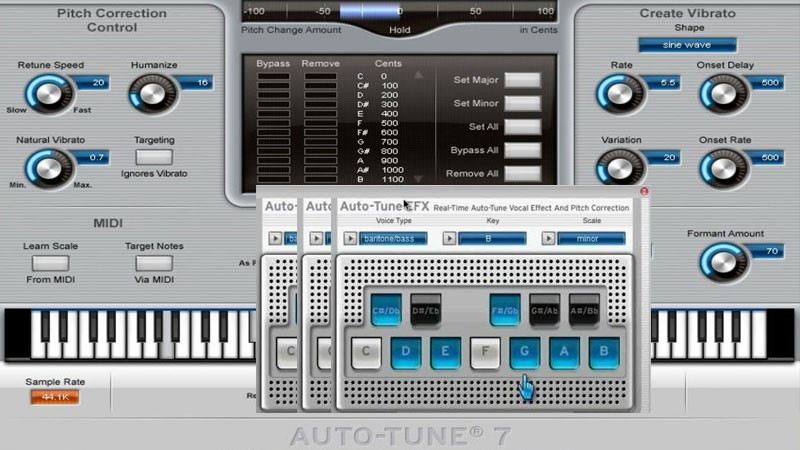This screenshot has height=450, width=800.
Task: Toggle the C note button in front EFX window
Action: point(366,353)
